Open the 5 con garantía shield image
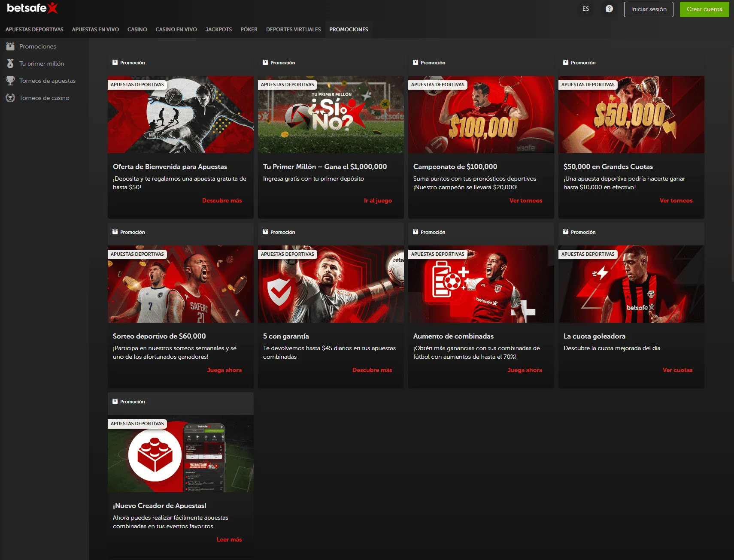 (331, 284)
